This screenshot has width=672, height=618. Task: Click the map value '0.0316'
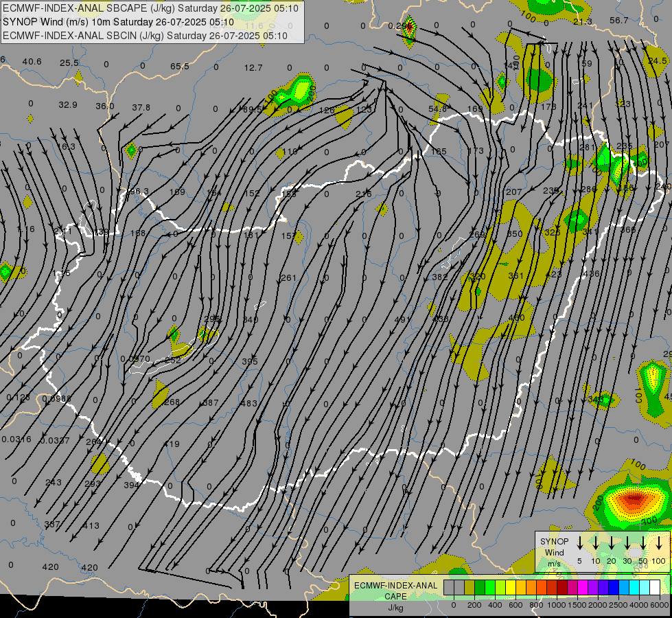(16, 439)
